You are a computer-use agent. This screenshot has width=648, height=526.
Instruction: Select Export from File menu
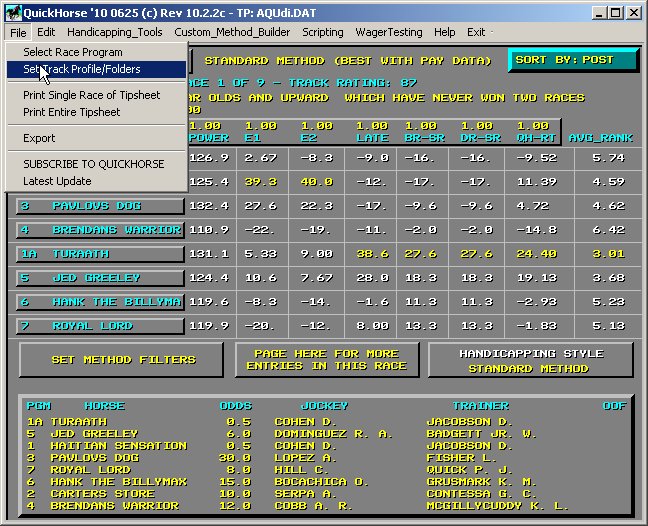click(96, 138)
